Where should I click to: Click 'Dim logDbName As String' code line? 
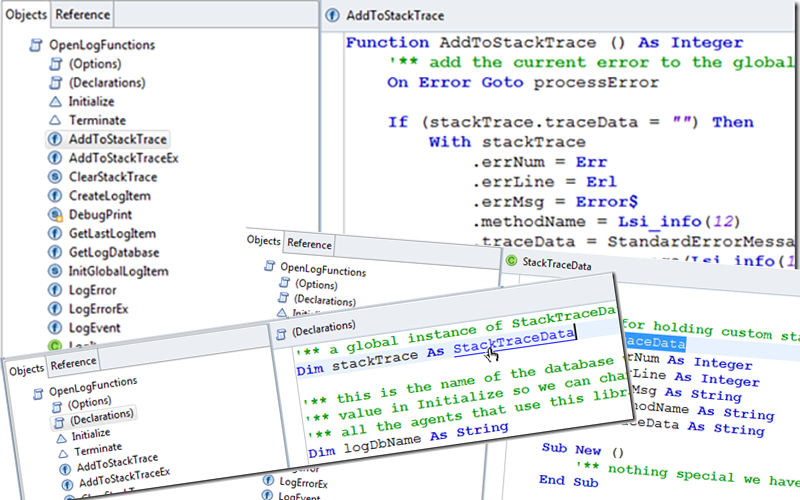408,440
